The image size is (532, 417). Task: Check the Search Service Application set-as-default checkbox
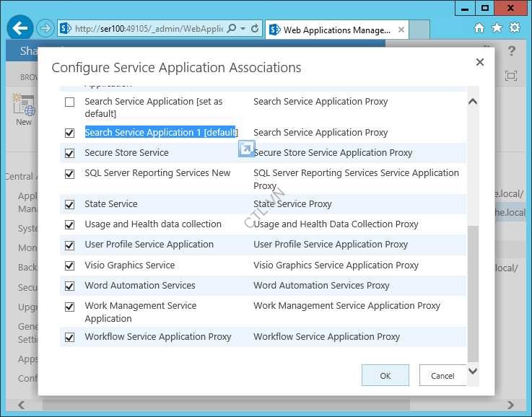[x=69, y=102]
